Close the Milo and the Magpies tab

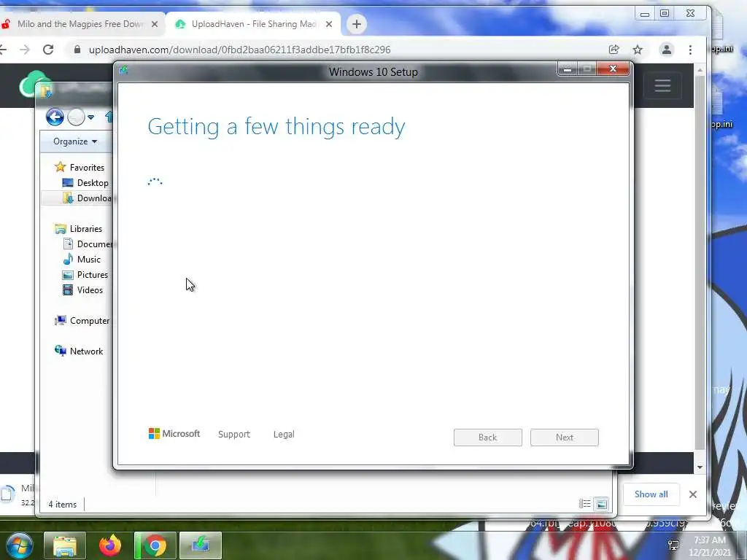click(x=155, y=24)
